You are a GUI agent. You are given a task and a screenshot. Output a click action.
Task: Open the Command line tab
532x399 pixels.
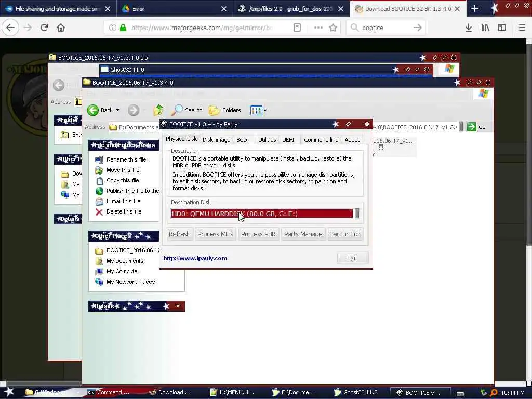coord(321,140)
